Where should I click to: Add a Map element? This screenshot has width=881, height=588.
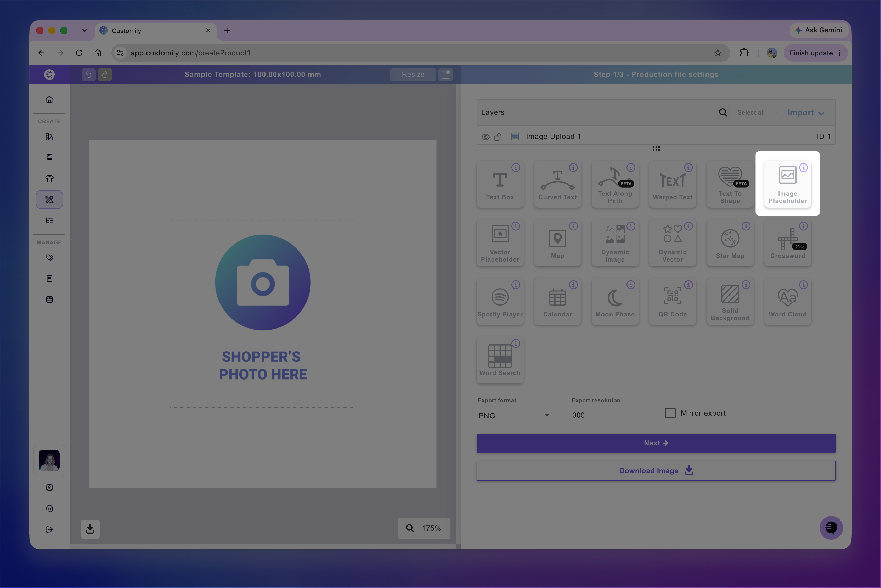(x=557, y=243)
